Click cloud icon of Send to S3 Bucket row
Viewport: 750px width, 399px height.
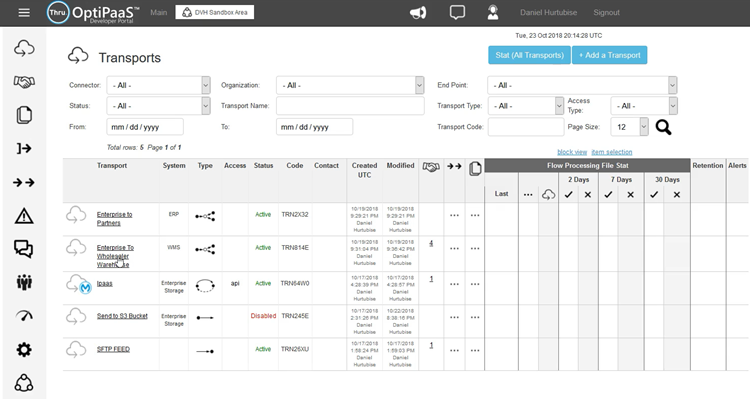pos(76,316)
